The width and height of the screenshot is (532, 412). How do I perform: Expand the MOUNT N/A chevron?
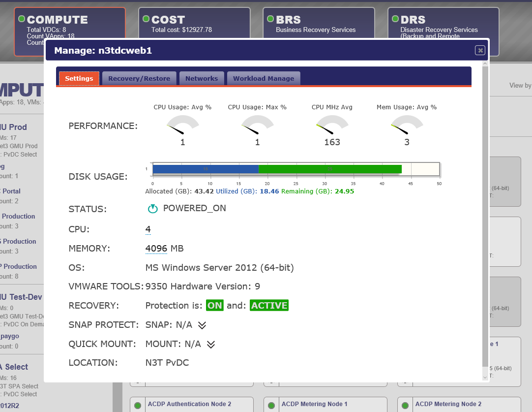211,345
